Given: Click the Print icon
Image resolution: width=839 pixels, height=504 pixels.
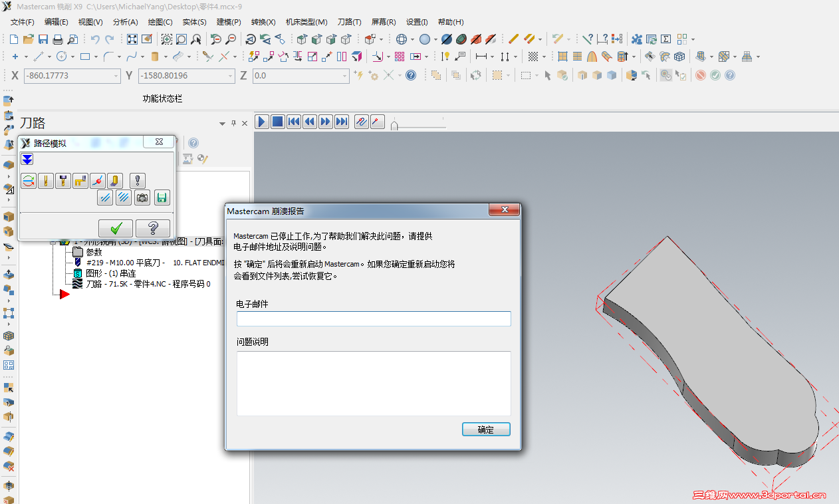Looking at the screenshot, I should [x=58, y=39].
